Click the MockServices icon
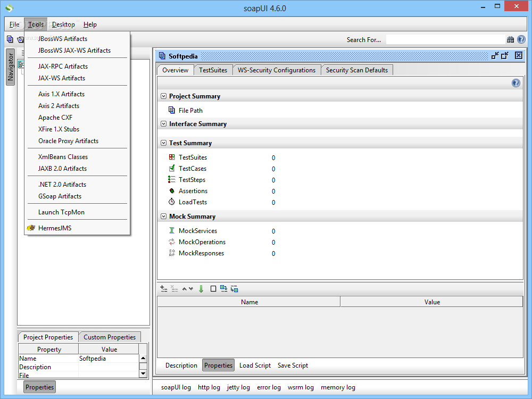Screen dimensions: 532x399 (x=172, y=230)
